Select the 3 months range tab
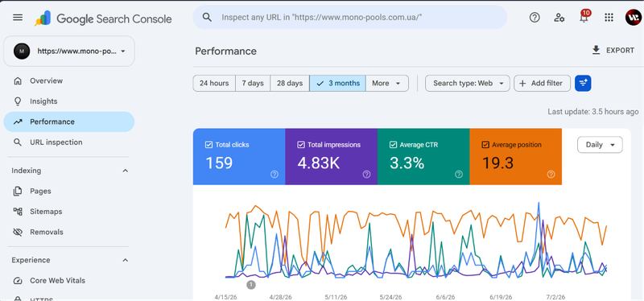644x301 pixels. (x=337, y=84)
